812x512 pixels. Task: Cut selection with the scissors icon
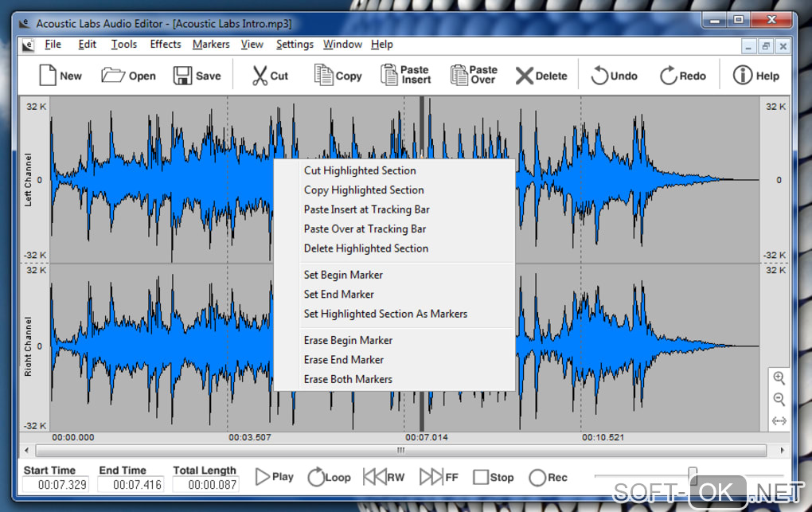point(260,76)
